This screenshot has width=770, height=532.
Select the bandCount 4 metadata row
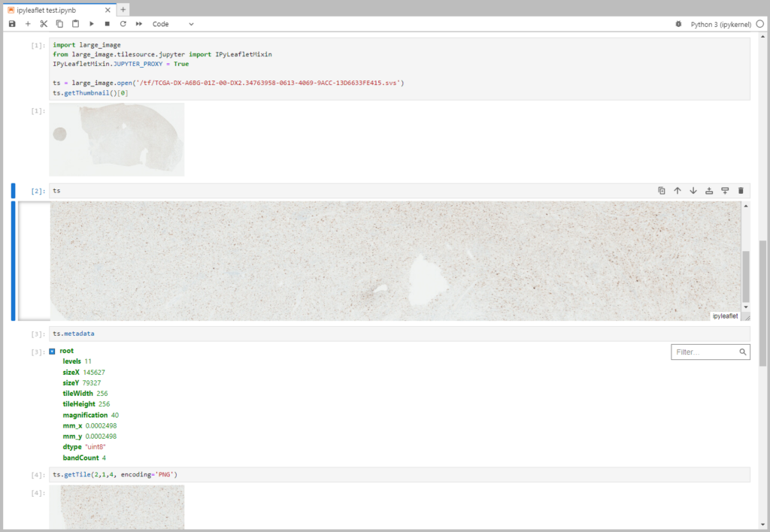[x=84, y=458]
